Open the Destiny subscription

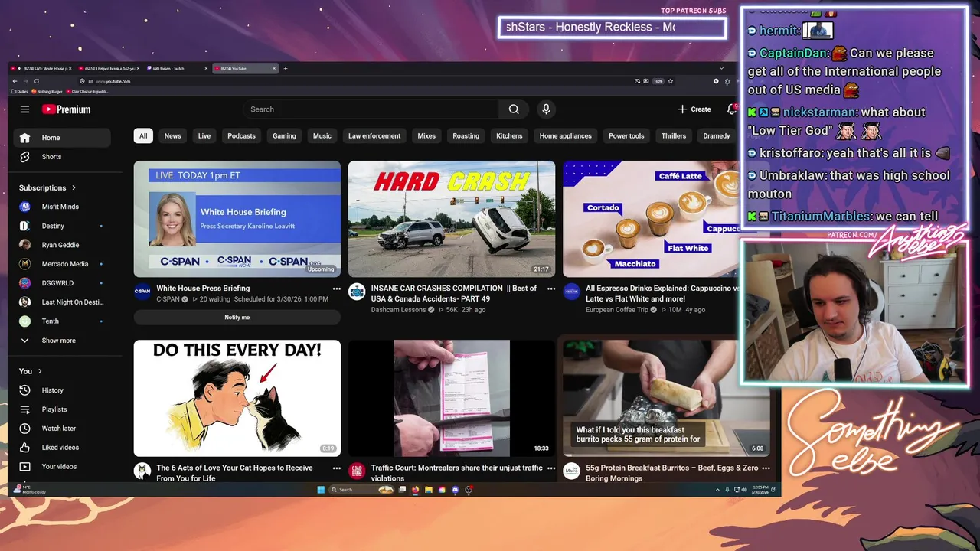tap(63, 226)
